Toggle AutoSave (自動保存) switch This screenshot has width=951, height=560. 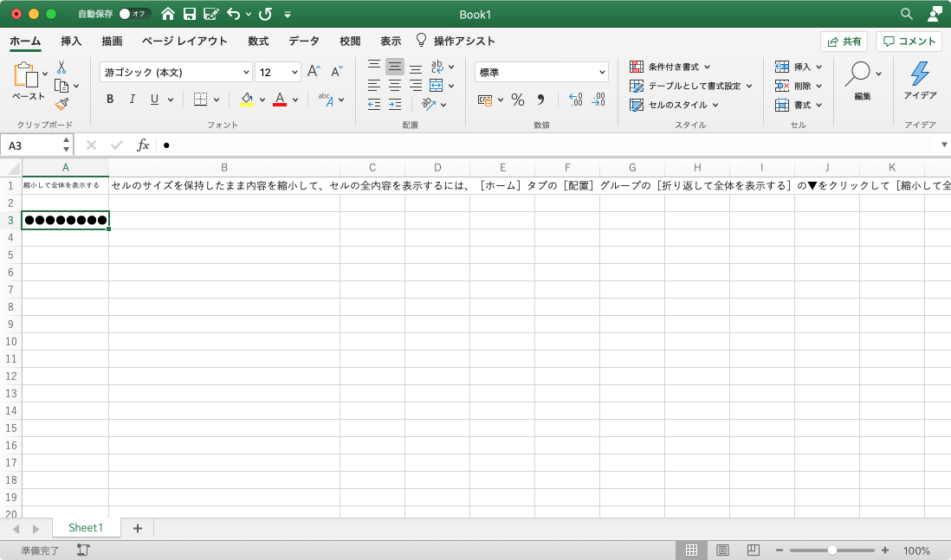[134, 14]
